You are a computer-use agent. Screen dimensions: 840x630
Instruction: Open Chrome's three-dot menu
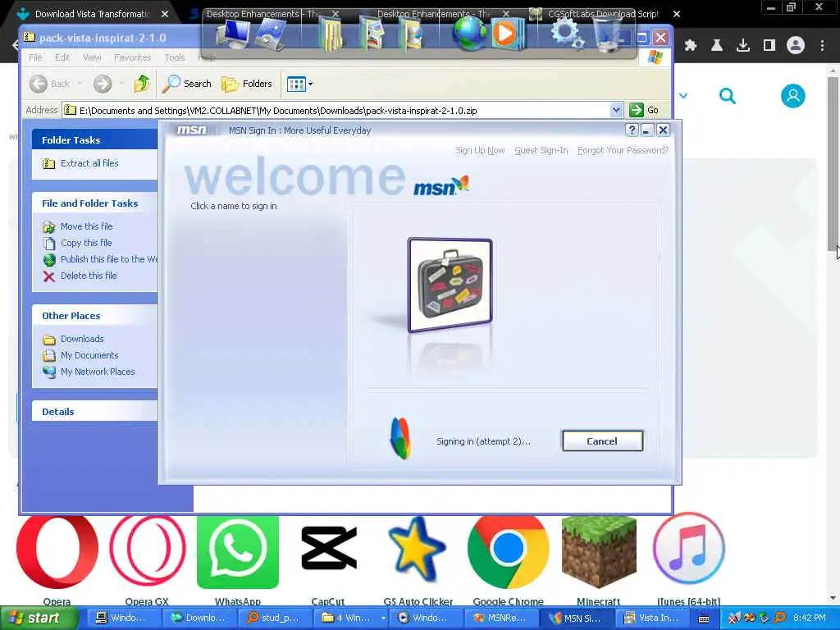[x=822, y=46]
